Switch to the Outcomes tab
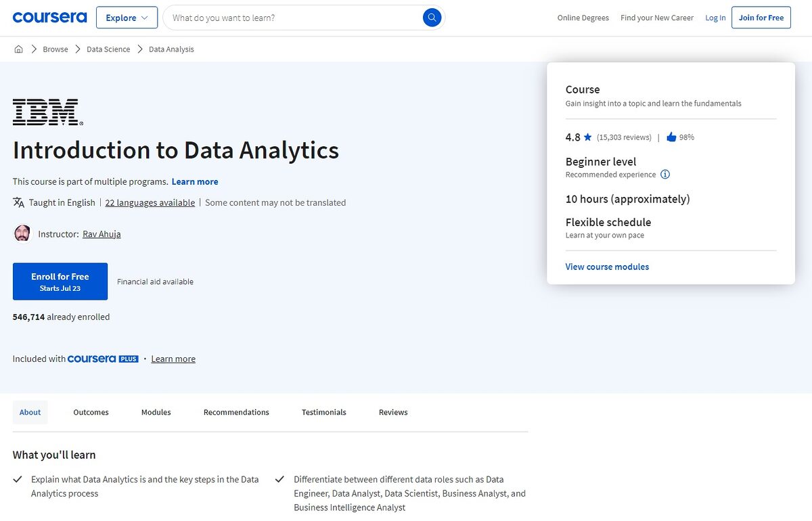This screenshot has height=521, width=812. pyautogui.click(x=91, y=412)
